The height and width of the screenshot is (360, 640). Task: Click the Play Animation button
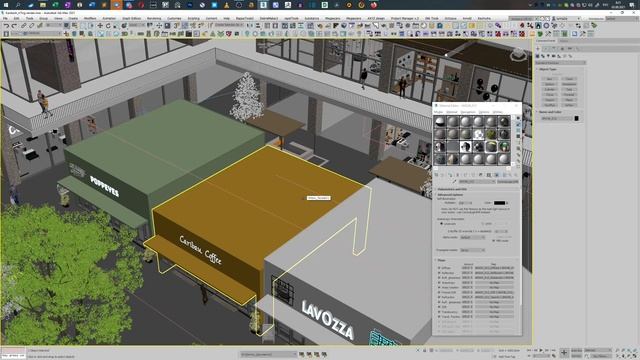pos(541,350)
